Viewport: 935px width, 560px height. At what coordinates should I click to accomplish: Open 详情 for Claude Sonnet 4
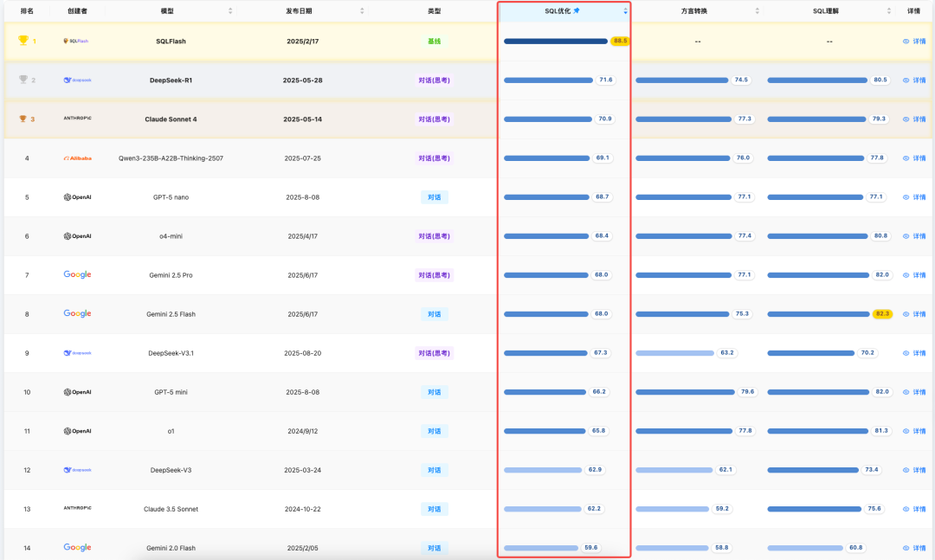click(x=914, y=119)
